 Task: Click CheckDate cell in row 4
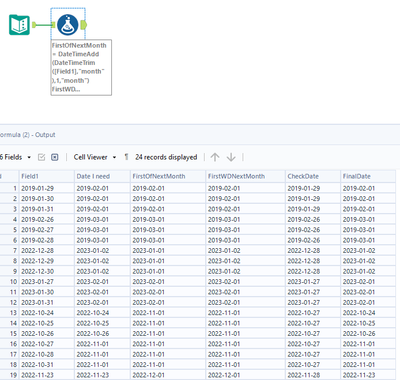tap(313, 219)
